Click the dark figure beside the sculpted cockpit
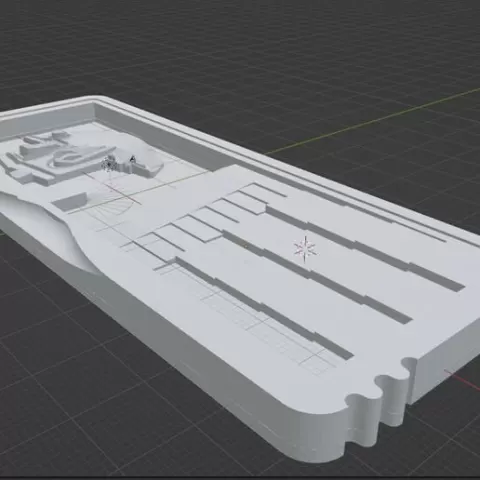The height and width of the screenshot is (480, 480). pyautogui.click(x=132, y=160)
